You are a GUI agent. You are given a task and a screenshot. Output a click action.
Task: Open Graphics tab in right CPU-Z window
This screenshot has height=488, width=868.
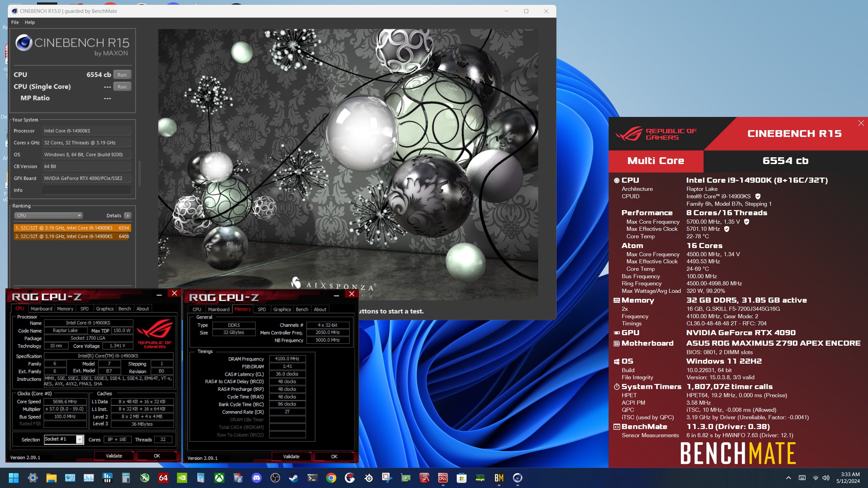[x=282, y=309]
